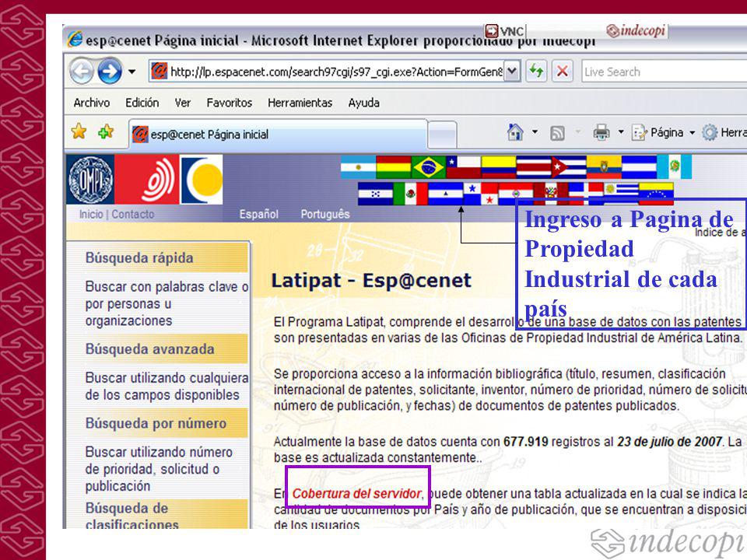Follow the red Cobertura del servidor link
Viewport: 747px width, 560px height.
pos(356,493)
